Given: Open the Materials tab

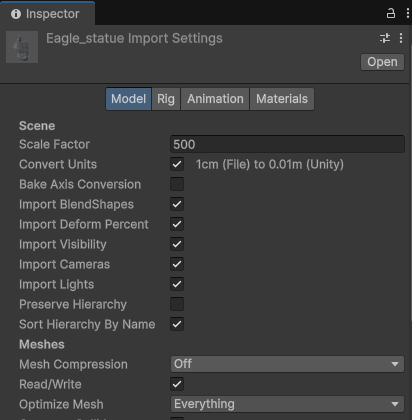Looking at the screenshot, I should point(282,99).
